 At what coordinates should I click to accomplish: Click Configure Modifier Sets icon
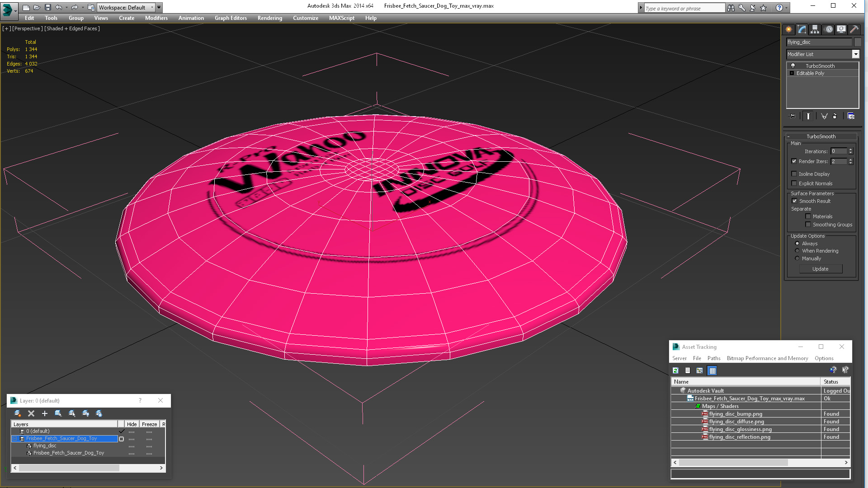(x=851, y=116)
